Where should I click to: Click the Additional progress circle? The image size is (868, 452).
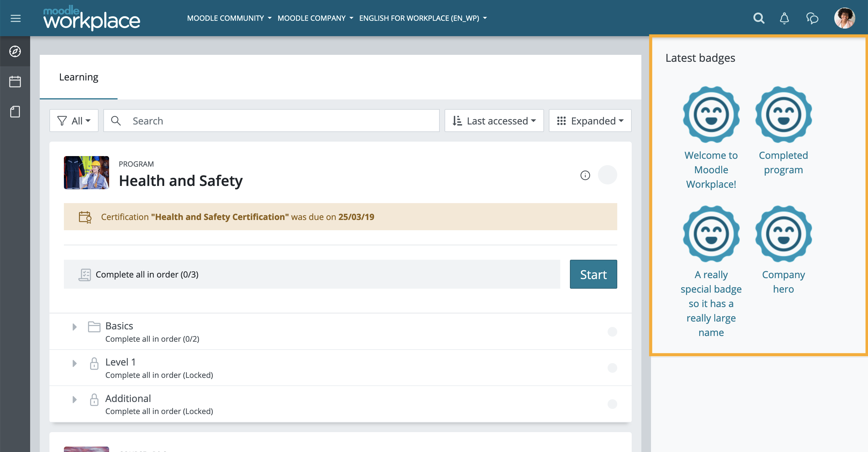point(612,404)
